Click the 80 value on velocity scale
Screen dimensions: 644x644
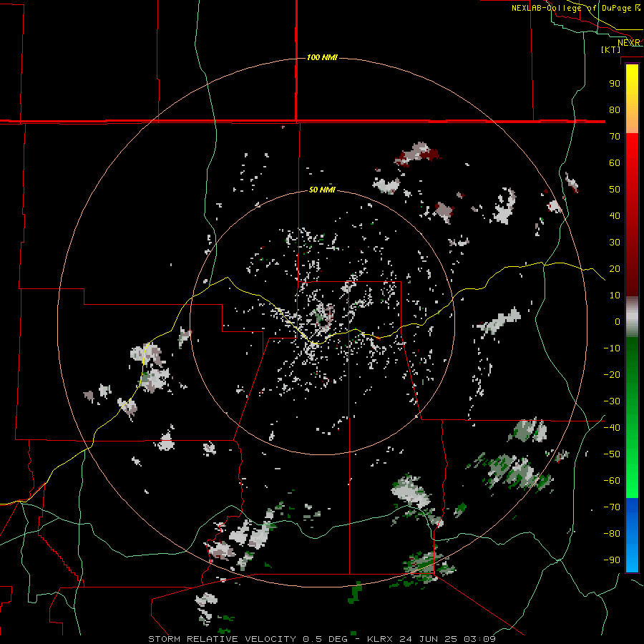coord(615,110)
